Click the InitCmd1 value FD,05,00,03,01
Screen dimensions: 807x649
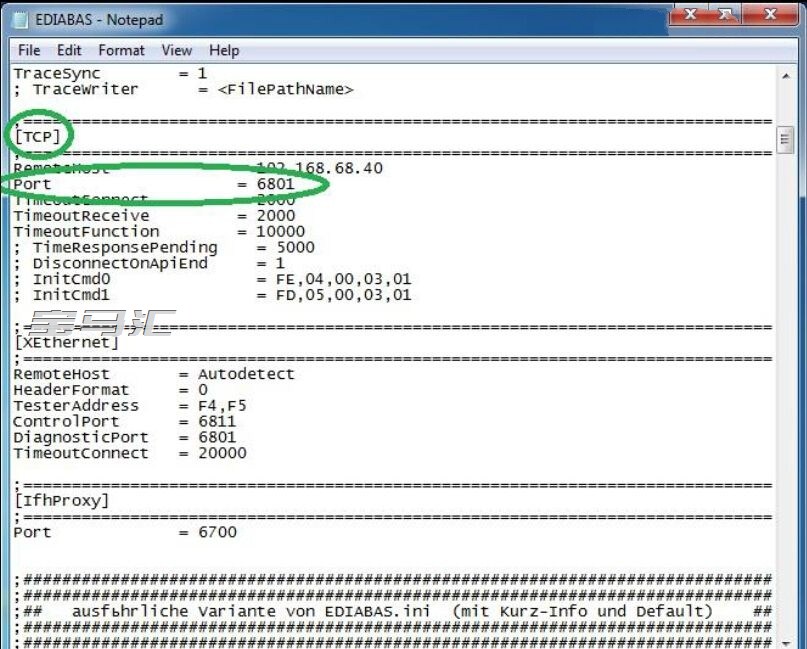click(343, 295)
